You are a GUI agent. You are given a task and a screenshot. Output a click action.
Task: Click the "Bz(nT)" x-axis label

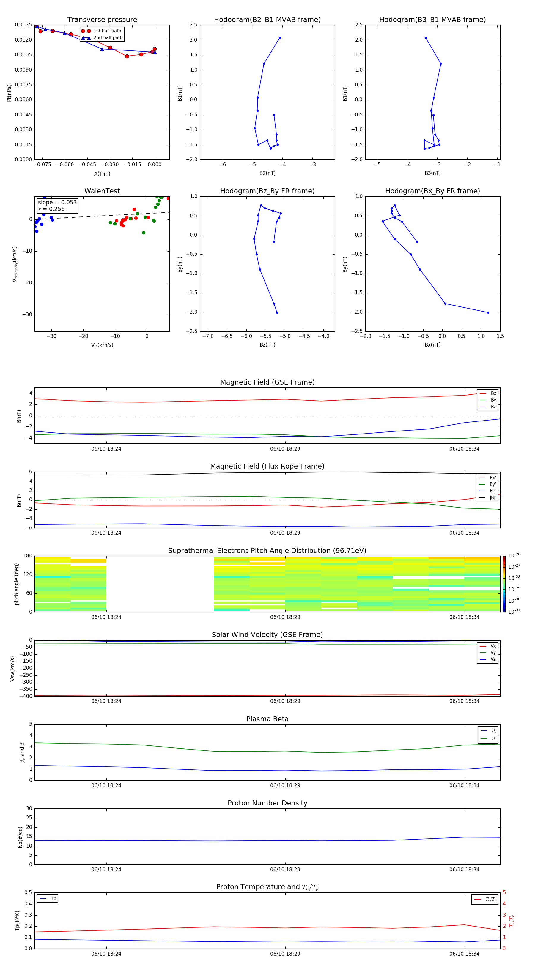[x=267, y=345]
